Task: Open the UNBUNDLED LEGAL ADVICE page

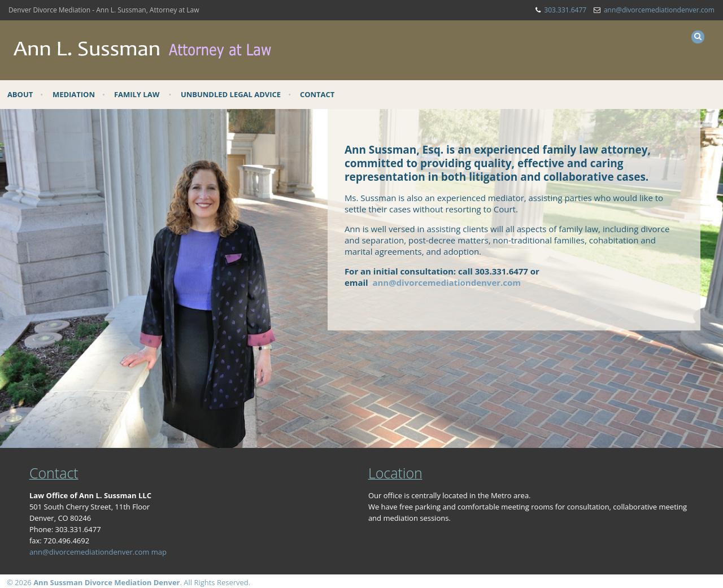Action: (230, 94)
